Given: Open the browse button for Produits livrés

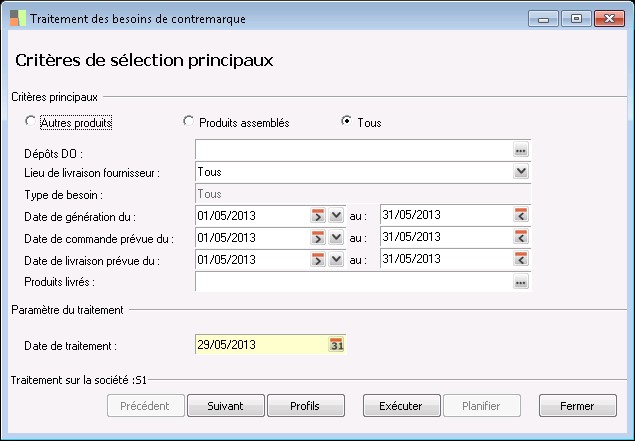Looking at the screenshot, I should coord(520,282).
